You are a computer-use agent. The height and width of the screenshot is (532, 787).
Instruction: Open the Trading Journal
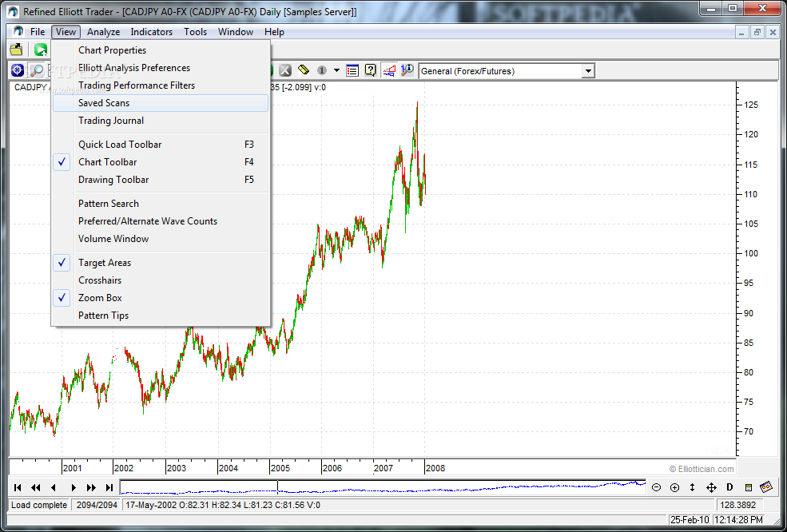(x=161, y=121)
